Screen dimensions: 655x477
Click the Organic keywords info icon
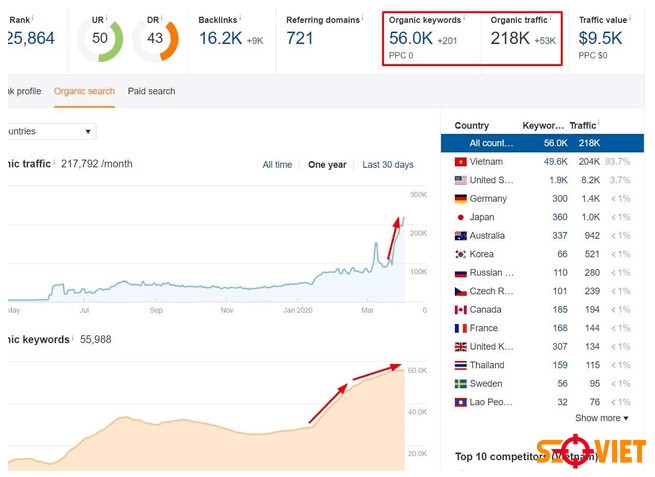point(464,18)
